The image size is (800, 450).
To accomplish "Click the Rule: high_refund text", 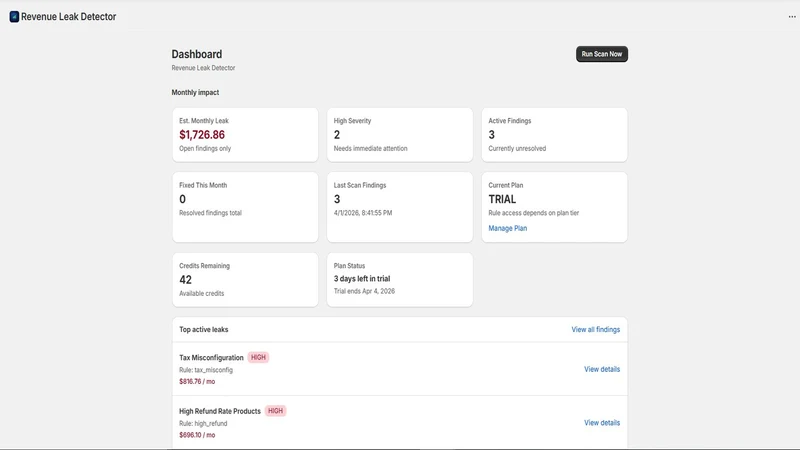I will [x=203, y=423].
